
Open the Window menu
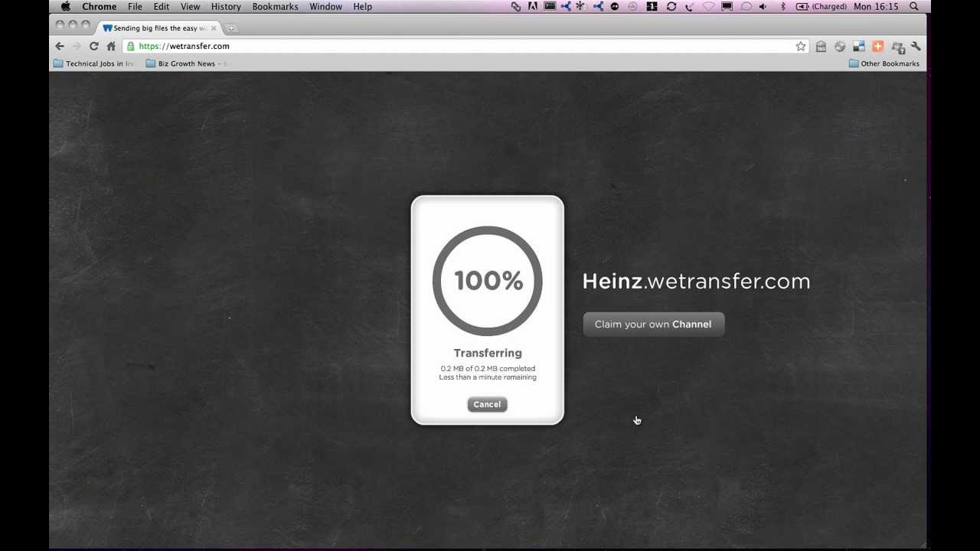(x=325, y=7)
